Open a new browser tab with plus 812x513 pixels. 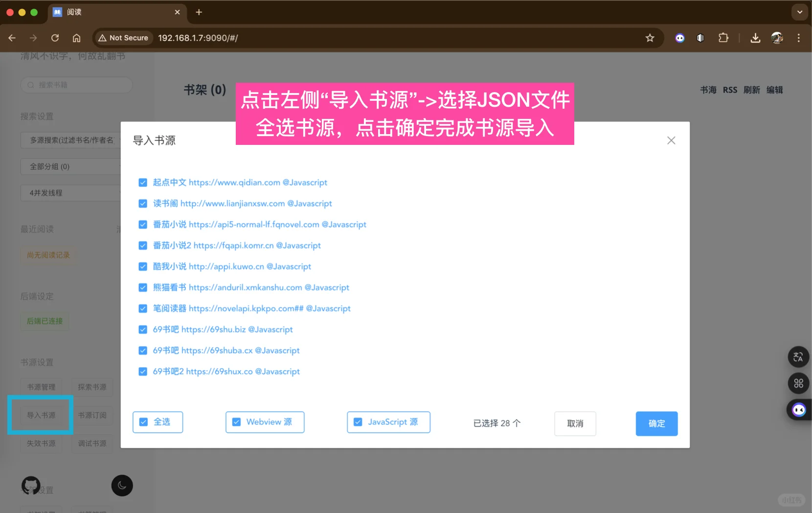[199, 12]
